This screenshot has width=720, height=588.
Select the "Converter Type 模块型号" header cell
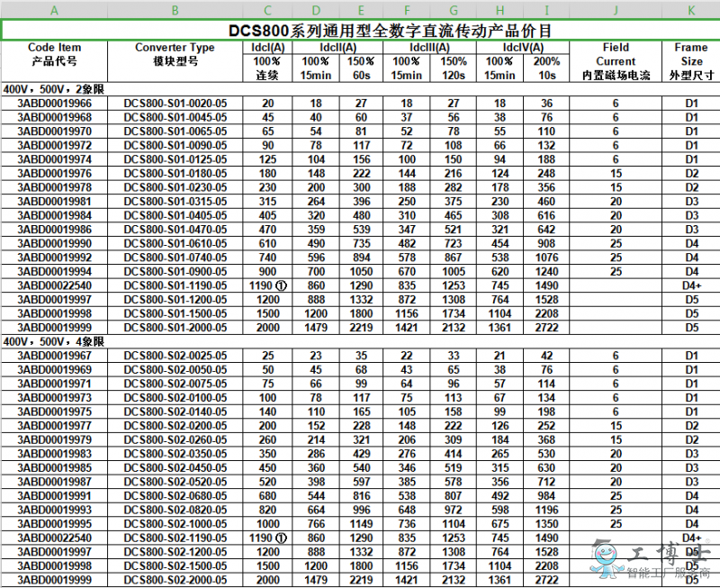click(175, 61)
